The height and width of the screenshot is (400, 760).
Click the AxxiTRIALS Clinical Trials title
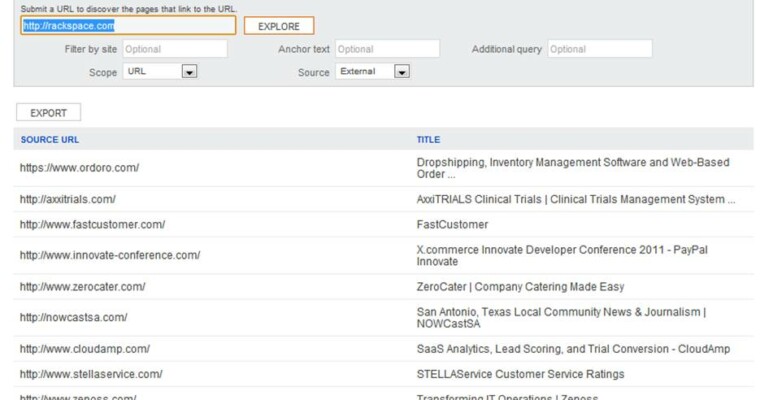coord(576,199)
